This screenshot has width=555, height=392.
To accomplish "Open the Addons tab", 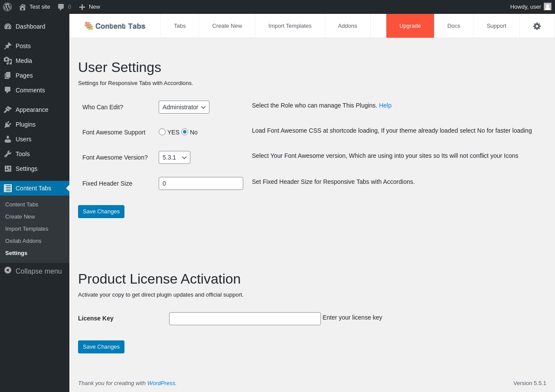I will (x=348, y=26).
